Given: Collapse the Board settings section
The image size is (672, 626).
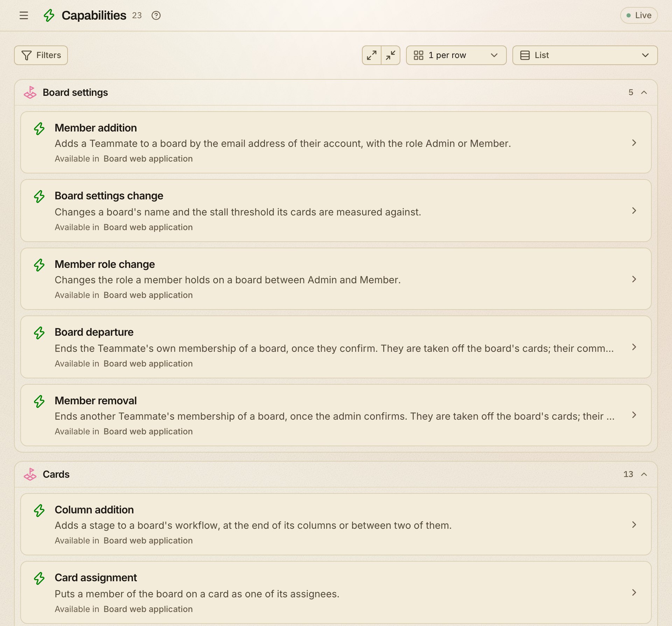Looking at the screenshot, I should 644,92.
